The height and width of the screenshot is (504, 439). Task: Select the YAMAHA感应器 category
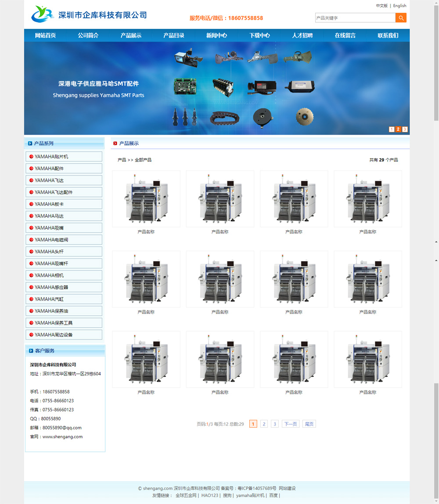(64, 287)
